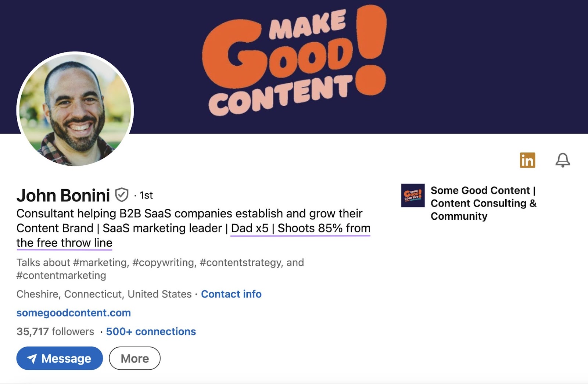Open Contact info
The height and width of the screenshot is (384, 588).
231,294
